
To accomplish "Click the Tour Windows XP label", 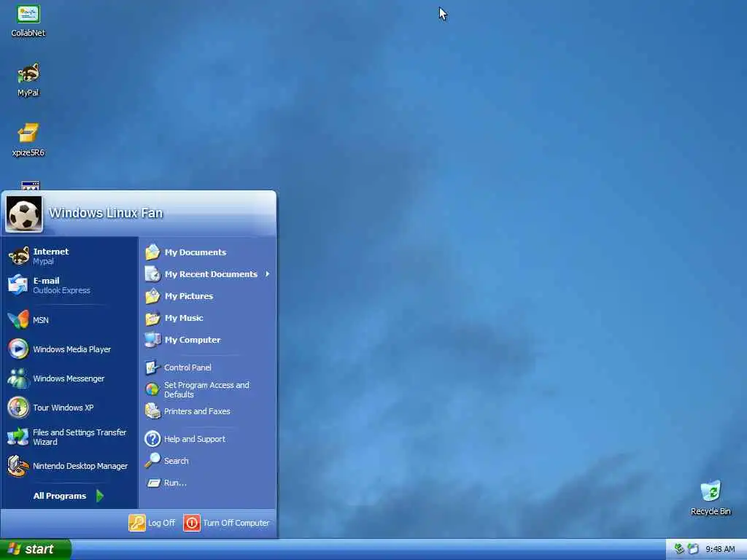I will pyautogui.click(x=63, y=408).
